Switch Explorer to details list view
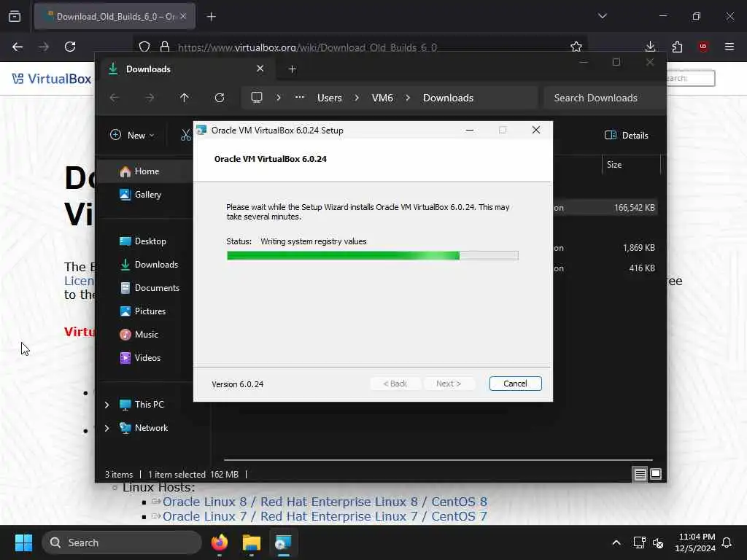 (640, 474)
